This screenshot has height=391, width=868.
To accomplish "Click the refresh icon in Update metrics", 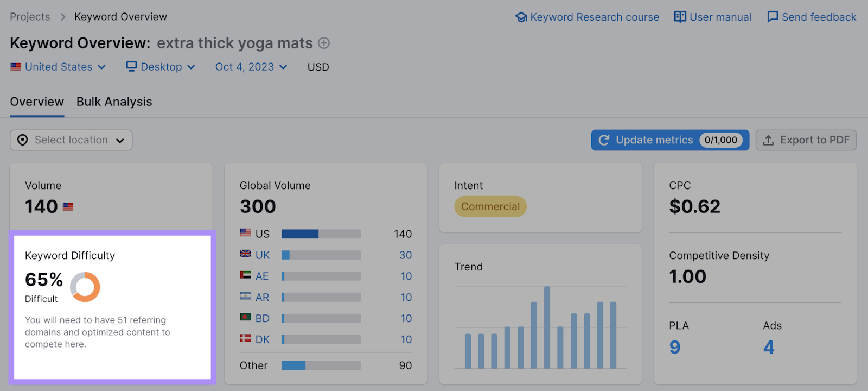I will click(604, 140).
